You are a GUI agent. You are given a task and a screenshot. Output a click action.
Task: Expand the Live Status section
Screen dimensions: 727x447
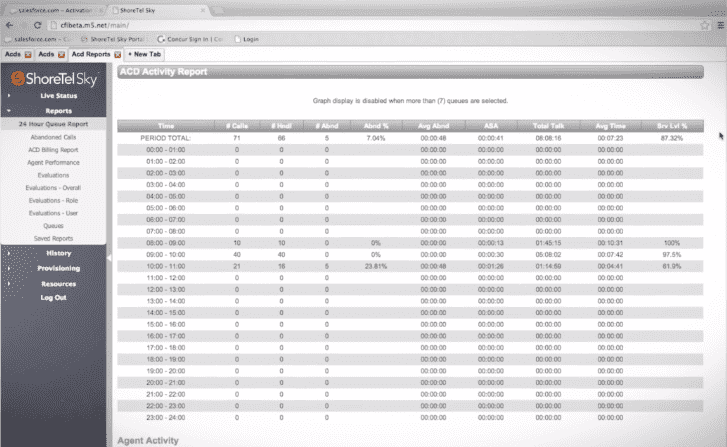(54, 95)
